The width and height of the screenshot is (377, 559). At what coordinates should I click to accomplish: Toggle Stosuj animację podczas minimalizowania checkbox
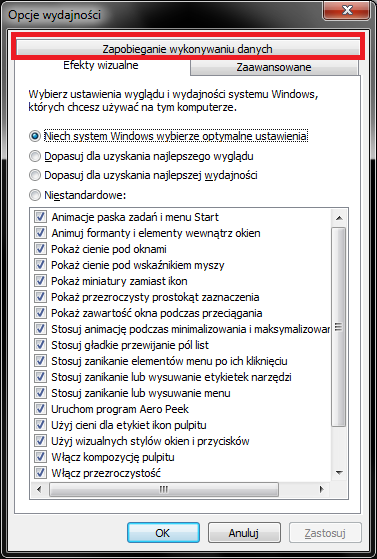(x=40, y=329)
